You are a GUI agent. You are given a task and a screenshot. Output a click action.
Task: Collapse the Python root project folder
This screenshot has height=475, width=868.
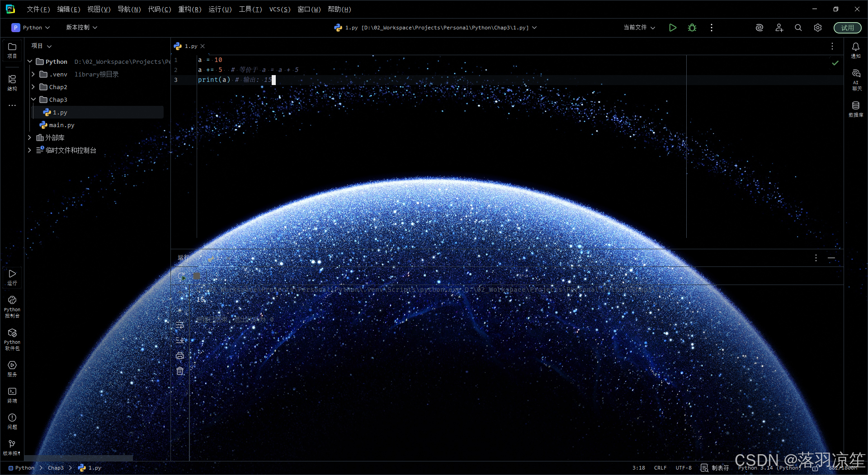(x=30, y=62)
